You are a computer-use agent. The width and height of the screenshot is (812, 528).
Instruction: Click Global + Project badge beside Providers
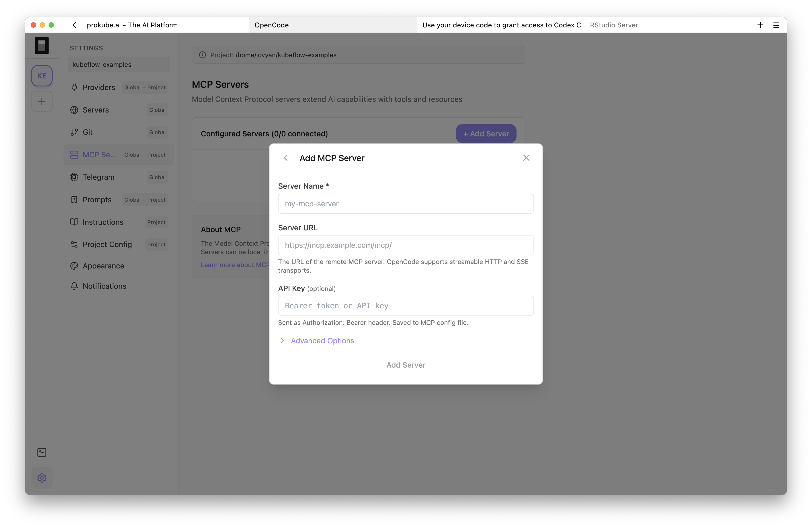[x=145, y=87]
